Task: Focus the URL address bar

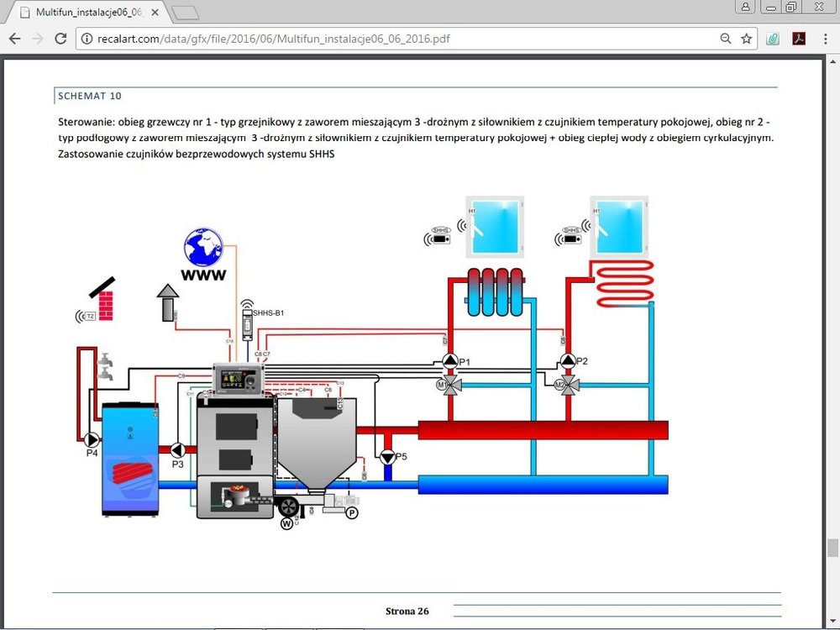Action: tap(403, 39)
